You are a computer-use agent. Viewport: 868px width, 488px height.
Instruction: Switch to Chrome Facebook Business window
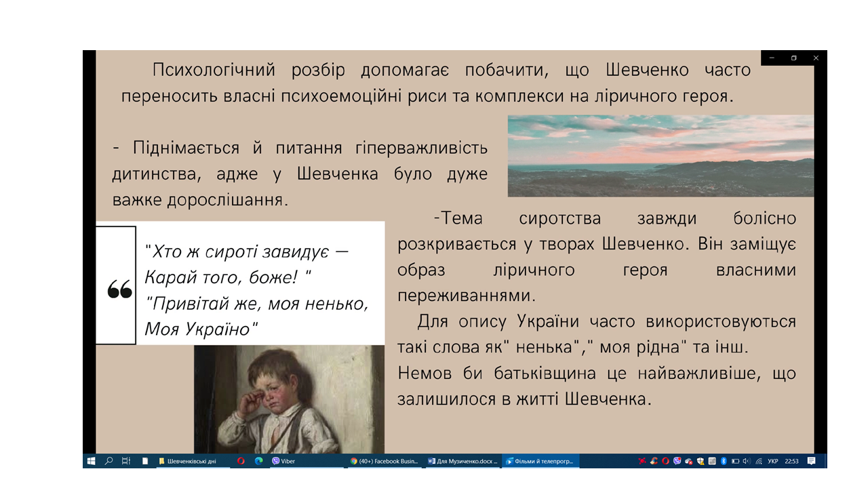tap(384, 461)
